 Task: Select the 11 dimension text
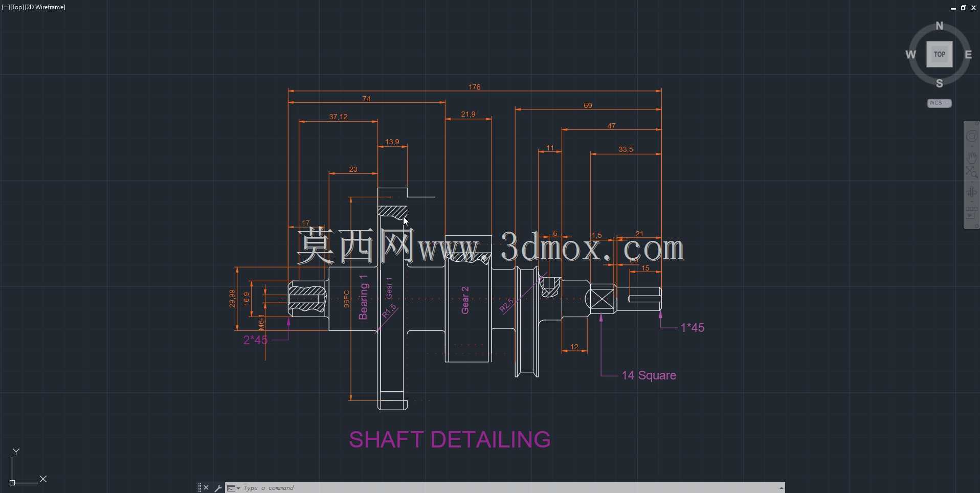coord(550,148)
